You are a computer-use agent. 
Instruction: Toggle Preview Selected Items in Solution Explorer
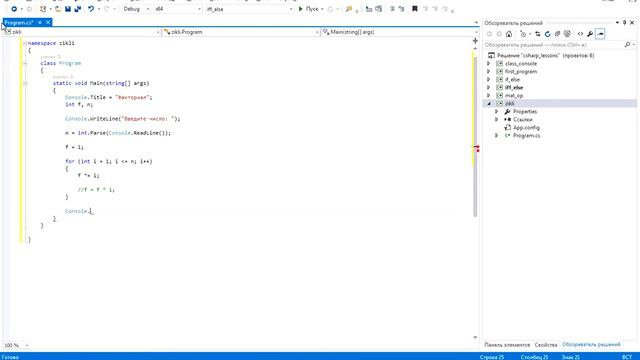pyautogui.click(x=600, y=34)
